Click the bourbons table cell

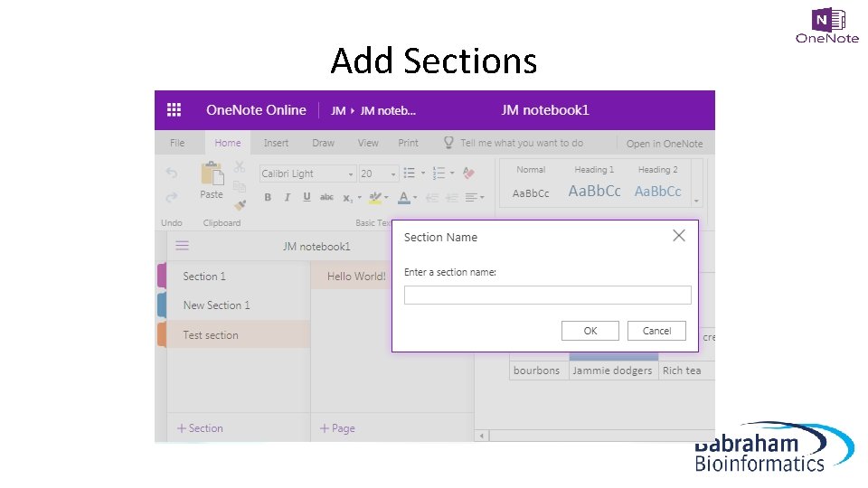tap(539, 371)
